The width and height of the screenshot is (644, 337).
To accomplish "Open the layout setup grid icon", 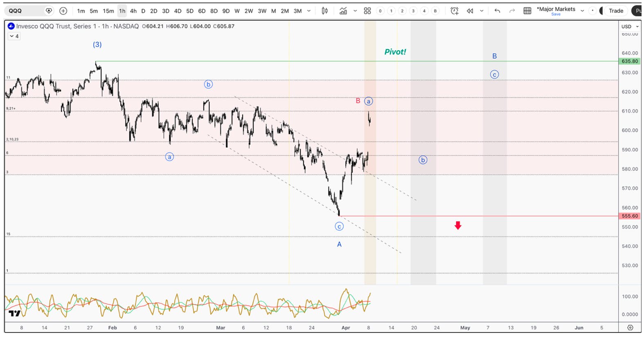I will (x=527, y=11).
